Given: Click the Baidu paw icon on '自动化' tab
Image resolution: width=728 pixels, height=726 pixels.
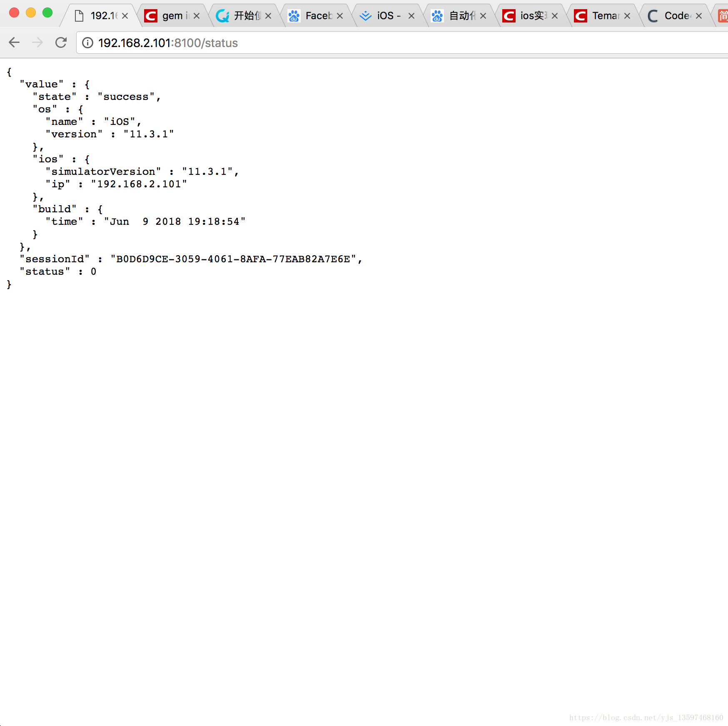Looking at the screenshot, I should 437,16.
